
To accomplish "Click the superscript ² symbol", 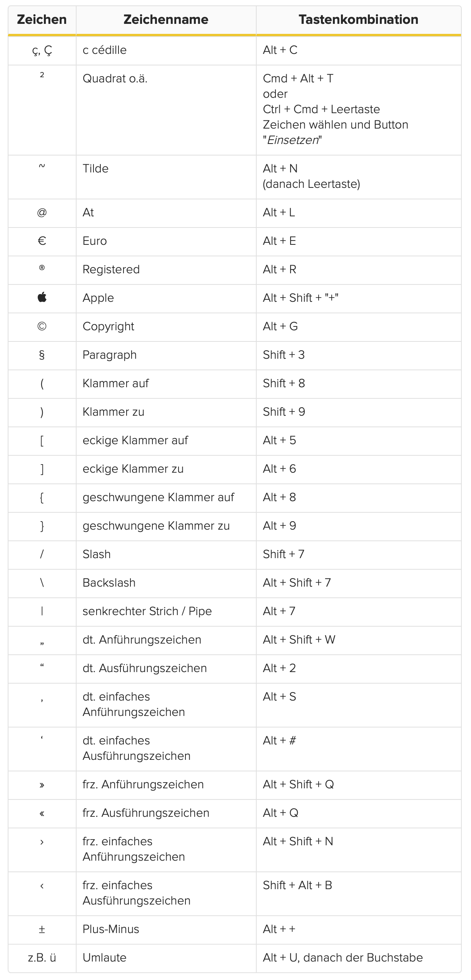I will (42, 75).
